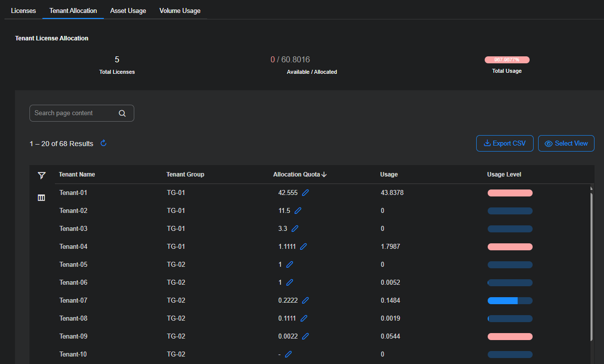Click the search magnifier icon
Viewport: 604px width, 364px height.
pyautogui.click(x=122, y=113)
